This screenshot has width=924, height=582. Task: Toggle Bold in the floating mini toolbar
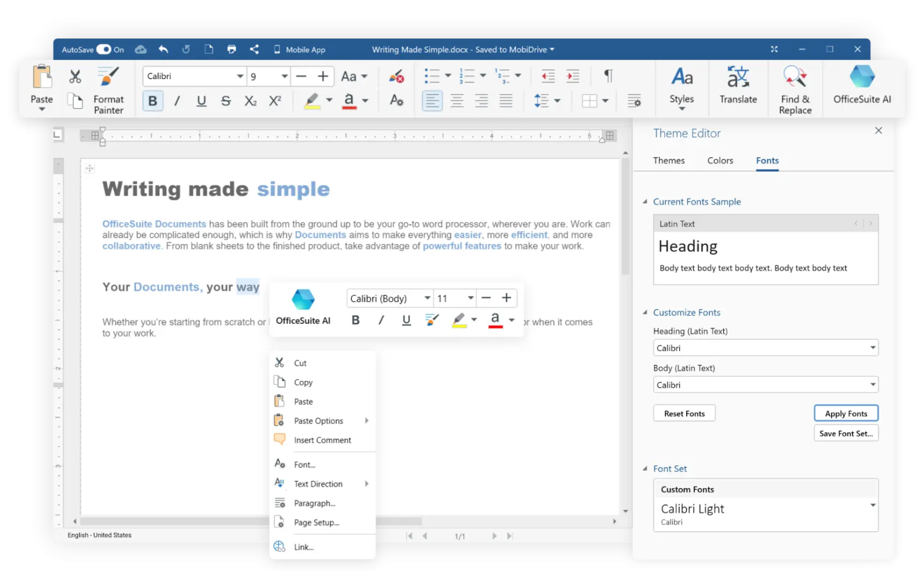point(356,320)
